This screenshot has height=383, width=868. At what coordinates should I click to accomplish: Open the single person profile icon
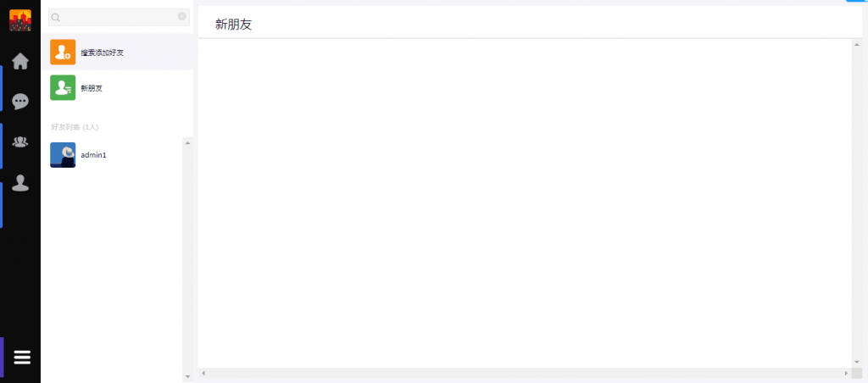point(20,183)
